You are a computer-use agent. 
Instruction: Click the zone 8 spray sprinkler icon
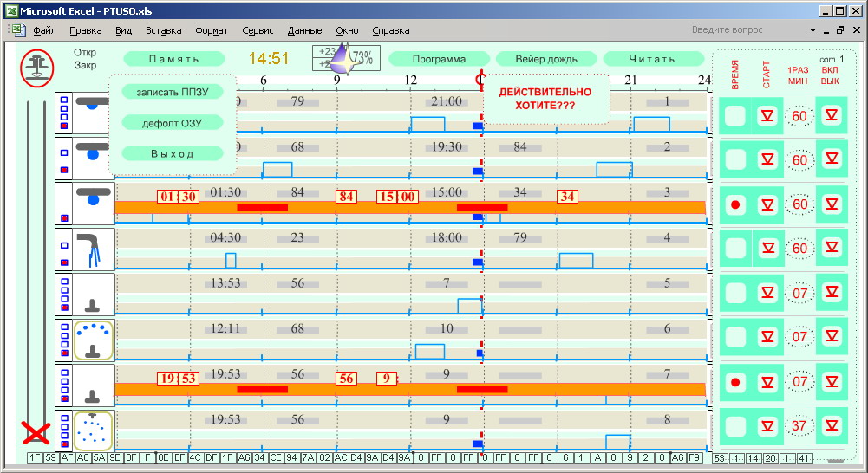[94, 431]
